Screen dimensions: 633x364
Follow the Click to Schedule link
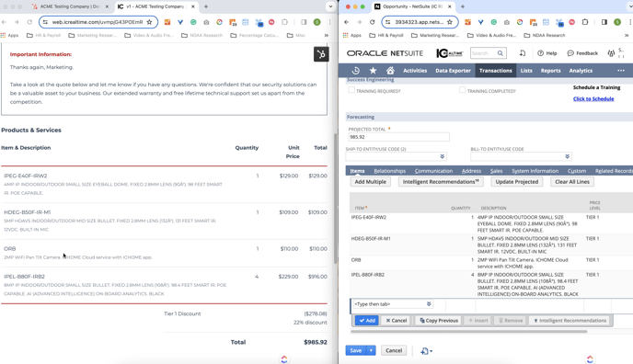[593, 98]
